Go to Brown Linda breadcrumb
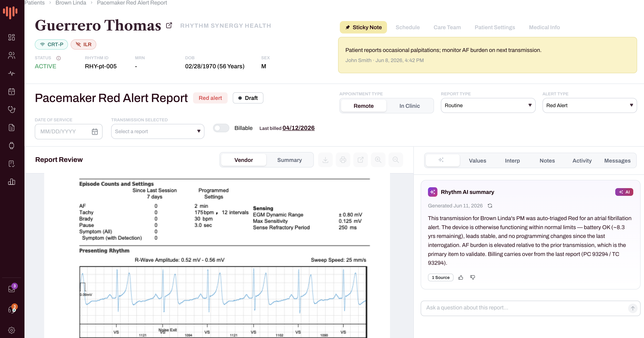The image size is (644, 338). pyautogui.click(x=71, y=3)
